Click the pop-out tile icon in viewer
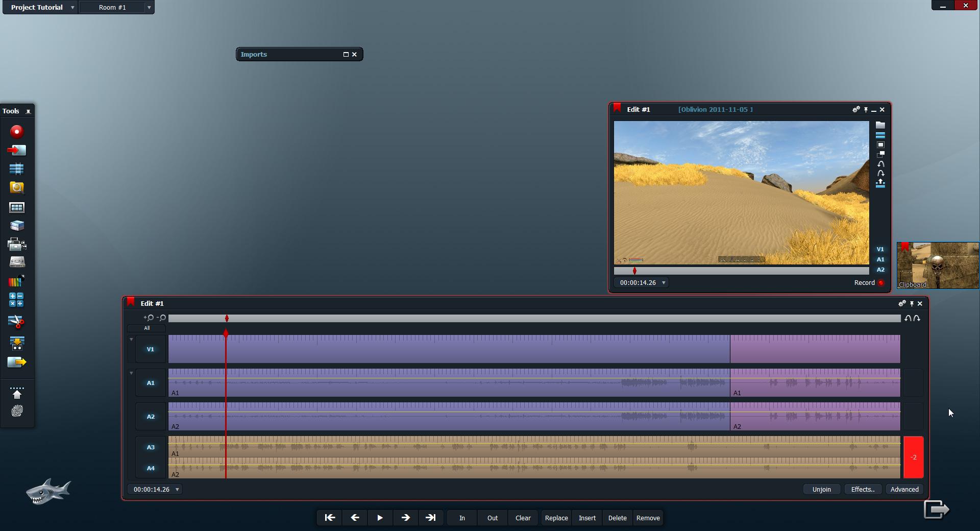980x531 pixels. pyautogui.click(x=880, y=154)
